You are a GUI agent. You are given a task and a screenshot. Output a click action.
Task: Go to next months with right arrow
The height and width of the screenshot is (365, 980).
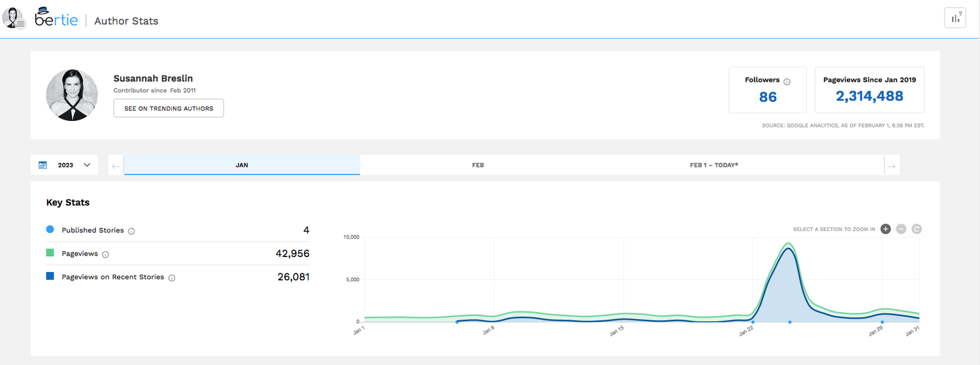[891, 166]
